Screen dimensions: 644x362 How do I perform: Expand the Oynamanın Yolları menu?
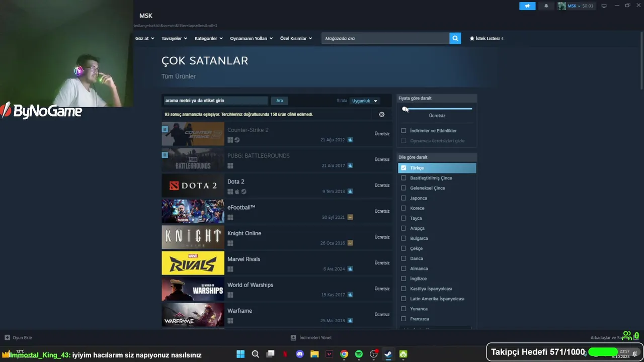tap(251, 38)
